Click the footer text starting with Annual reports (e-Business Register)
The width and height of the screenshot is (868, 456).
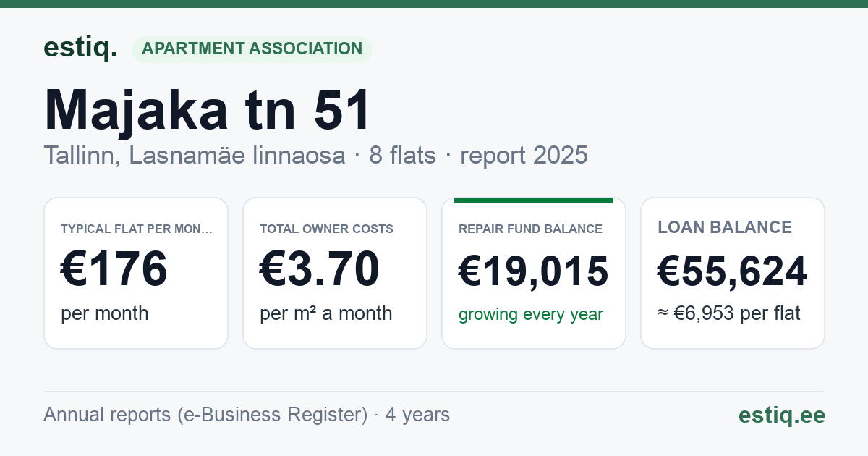[247, 415]
